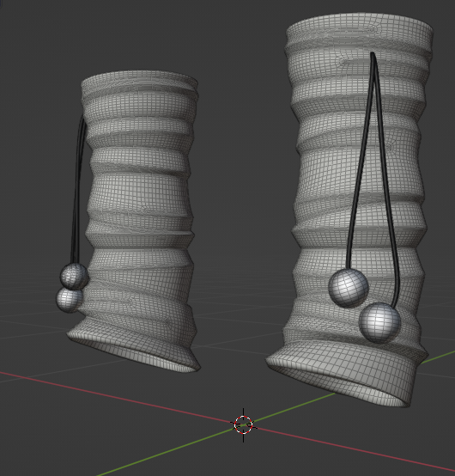
Task: Select the higher sphere on right warmer
Action: pyautogui.click(x=349, y=288)
